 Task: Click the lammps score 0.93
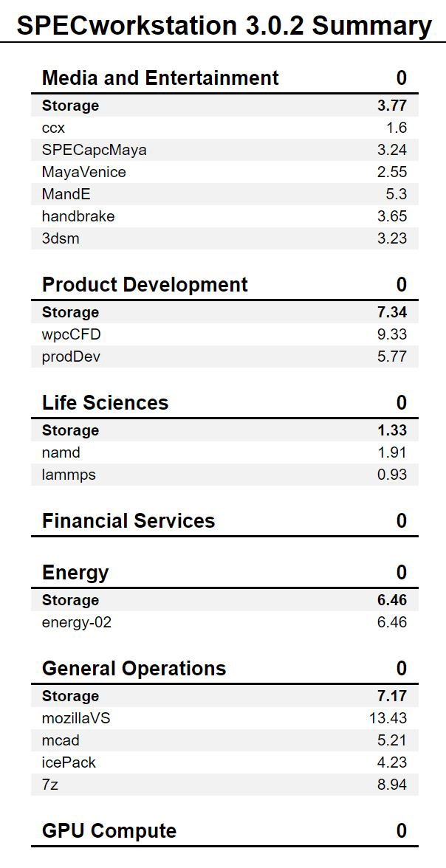391,475
